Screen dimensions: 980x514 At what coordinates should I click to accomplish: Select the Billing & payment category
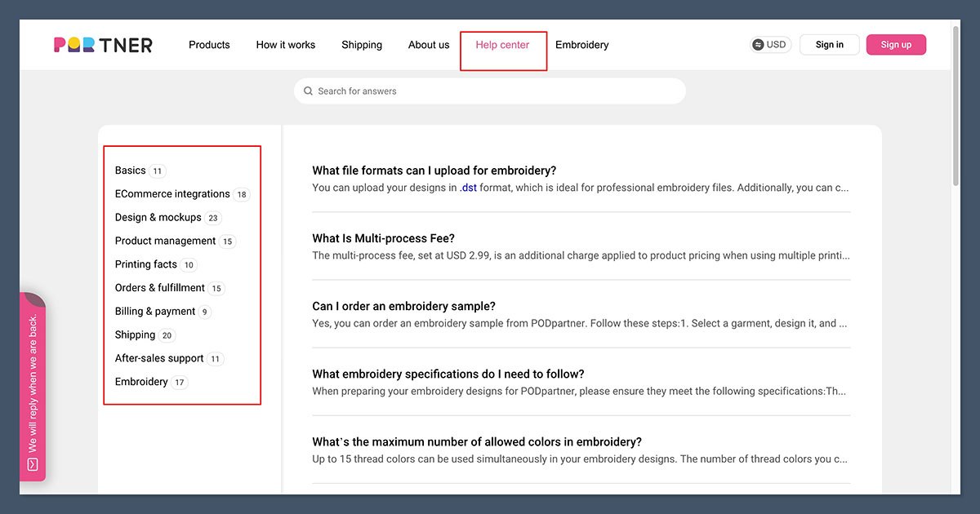pyautogui.click(x=155, y=311)
